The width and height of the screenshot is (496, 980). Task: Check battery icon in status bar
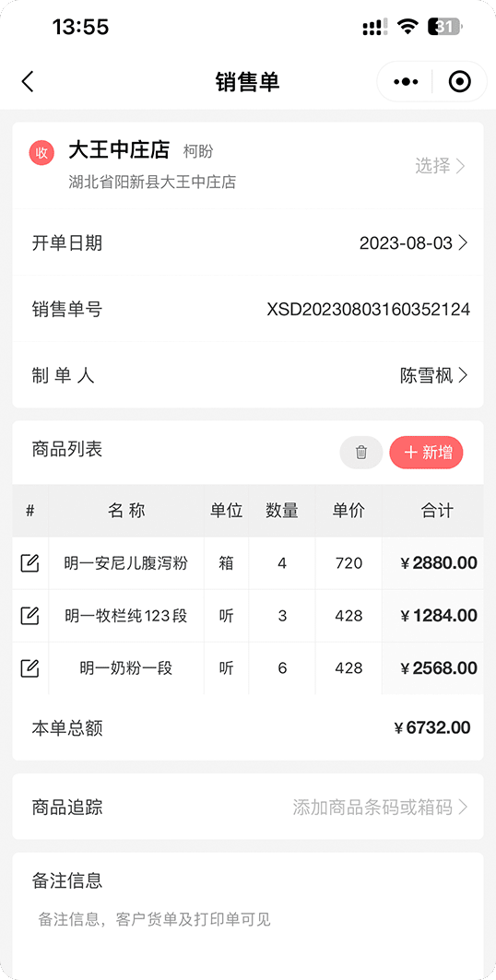coord(444,26)
